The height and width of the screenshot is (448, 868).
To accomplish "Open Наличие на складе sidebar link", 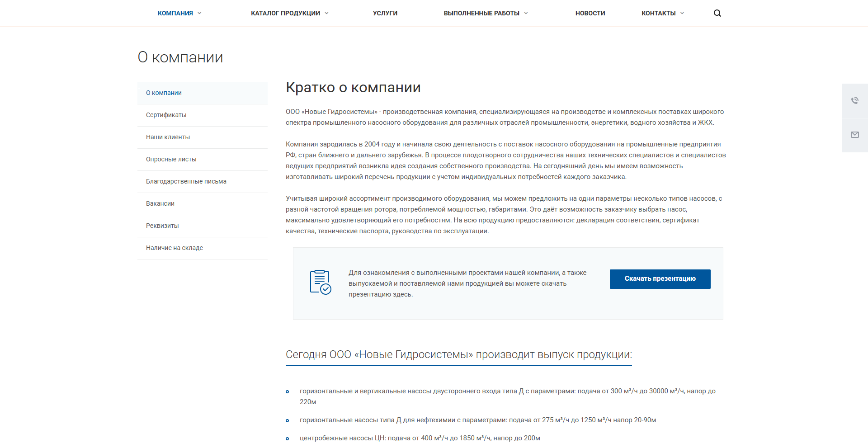I will click(174, 248).
